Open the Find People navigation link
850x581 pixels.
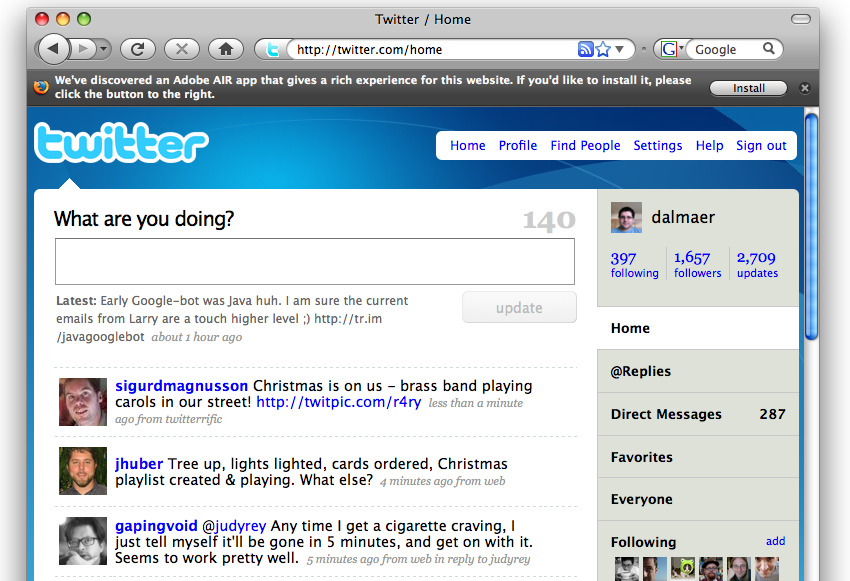[x=585, y=145]
